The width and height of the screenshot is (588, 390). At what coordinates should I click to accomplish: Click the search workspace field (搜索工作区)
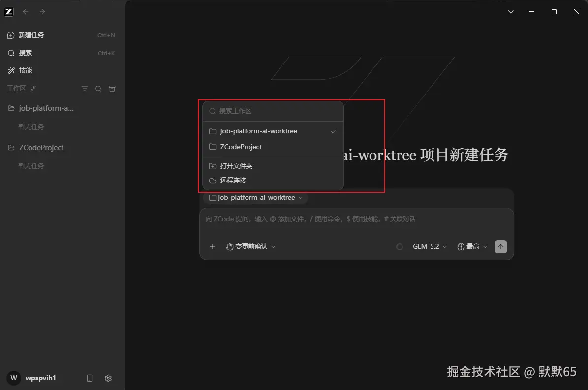(273, 111)
